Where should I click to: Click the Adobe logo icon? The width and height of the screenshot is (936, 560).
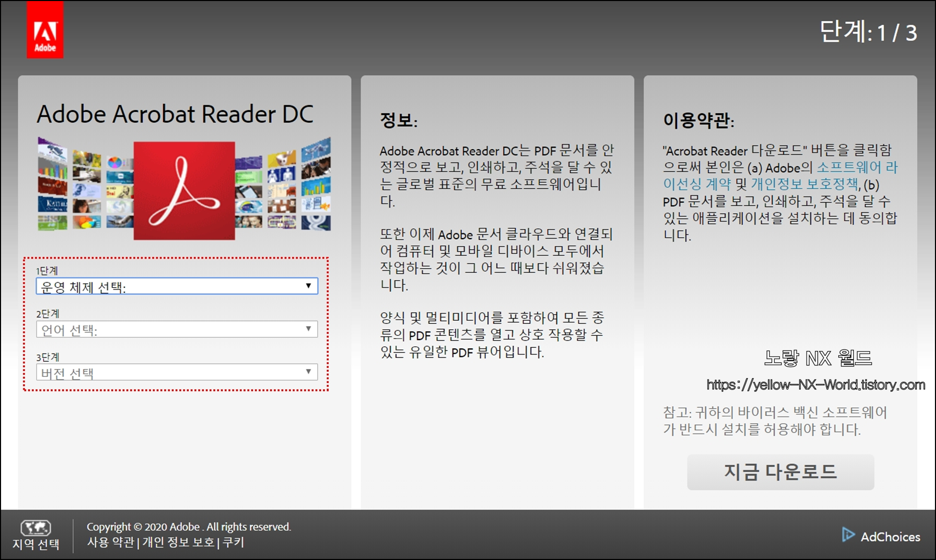click(45, 30)
